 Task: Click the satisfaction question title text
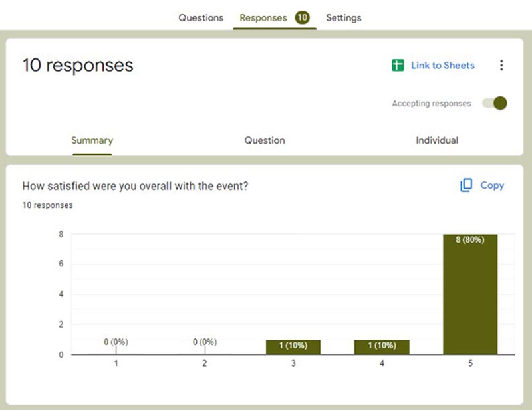(135, 186)
